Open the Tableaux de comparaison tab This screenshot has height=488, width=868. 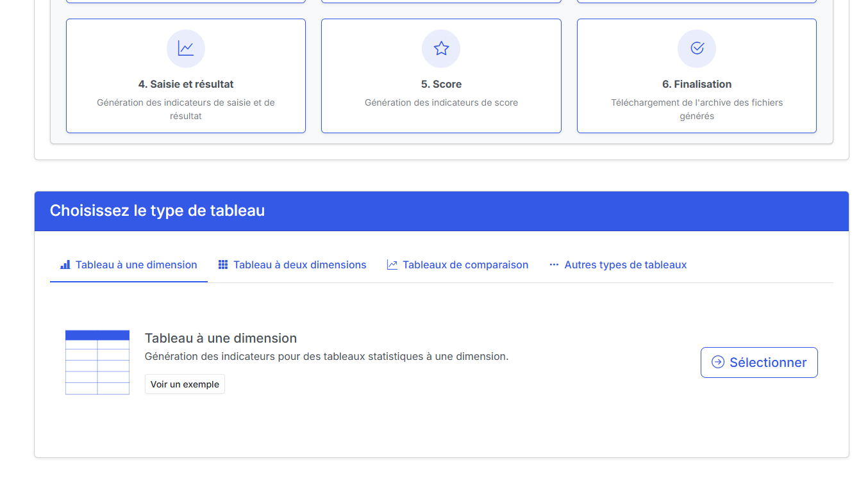click(x=458, y=265)
